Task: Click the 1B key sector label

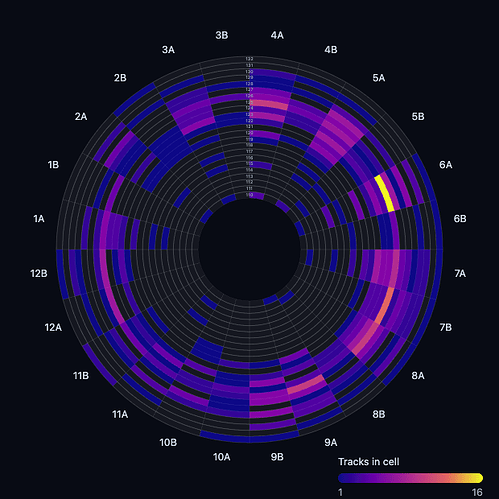Action: click(x=53, y=165)
